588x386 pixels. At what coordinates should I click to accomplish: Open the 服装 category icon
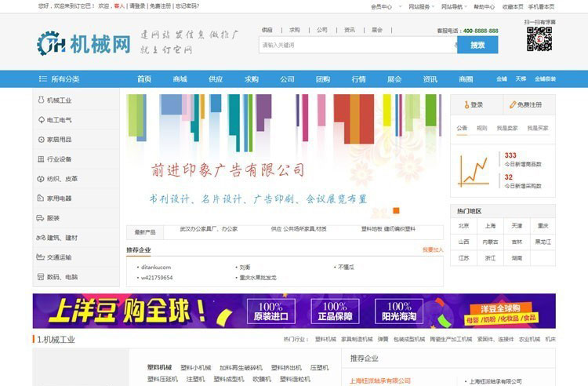click(x=40, y=218)
